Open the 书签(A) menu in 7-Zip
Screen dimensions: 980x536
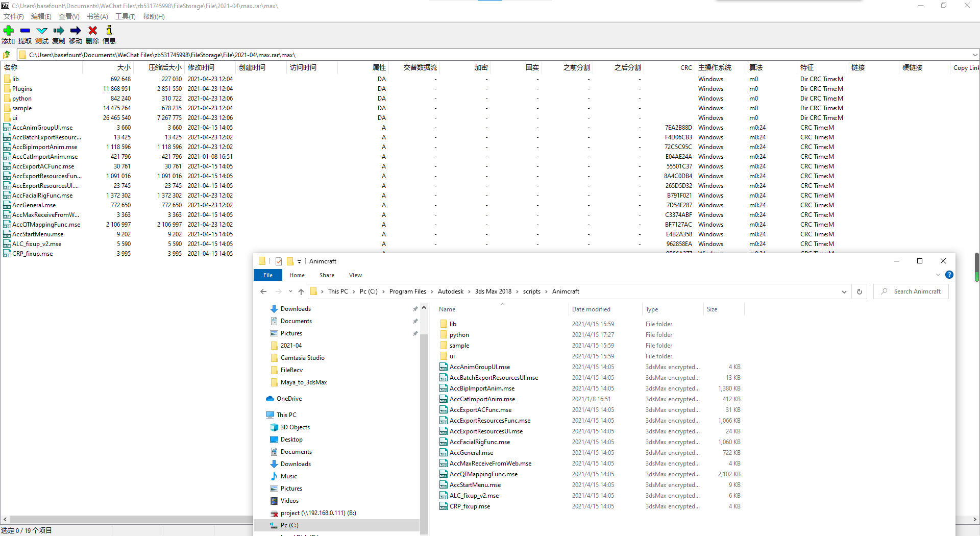pos(97,16)
